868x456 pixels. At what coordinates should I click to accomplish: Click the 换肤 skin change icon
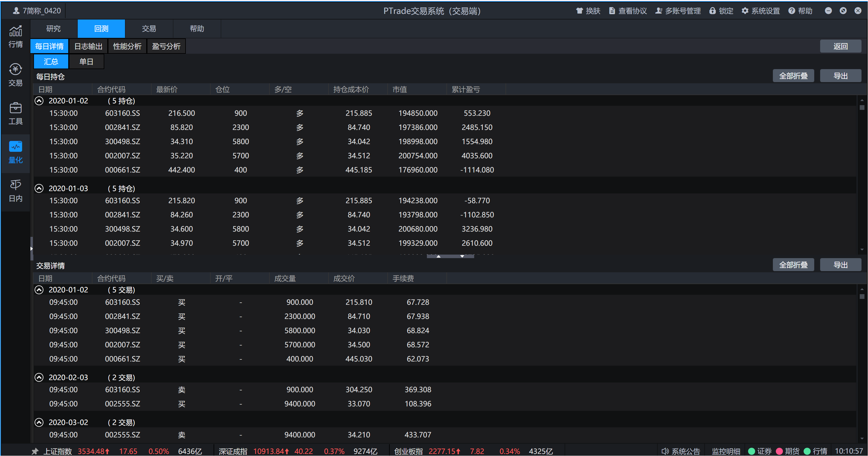[579, 11]
